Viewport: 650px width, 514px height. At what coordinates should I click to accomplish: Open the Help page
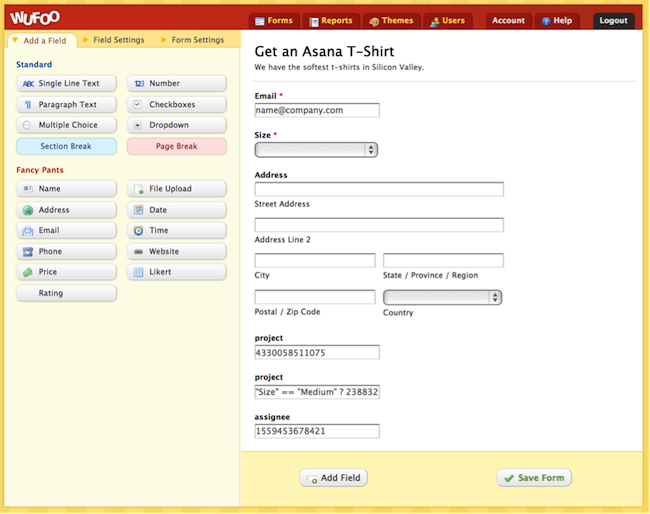(557, 21)
